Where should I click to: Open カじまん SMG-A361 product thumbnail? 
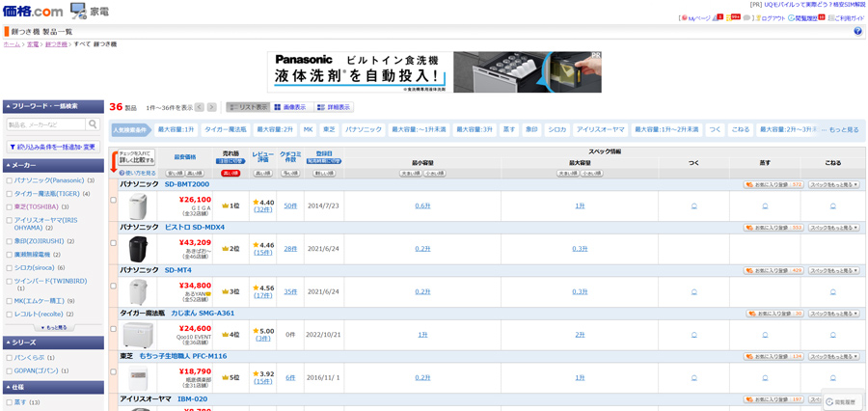[137, 335]
